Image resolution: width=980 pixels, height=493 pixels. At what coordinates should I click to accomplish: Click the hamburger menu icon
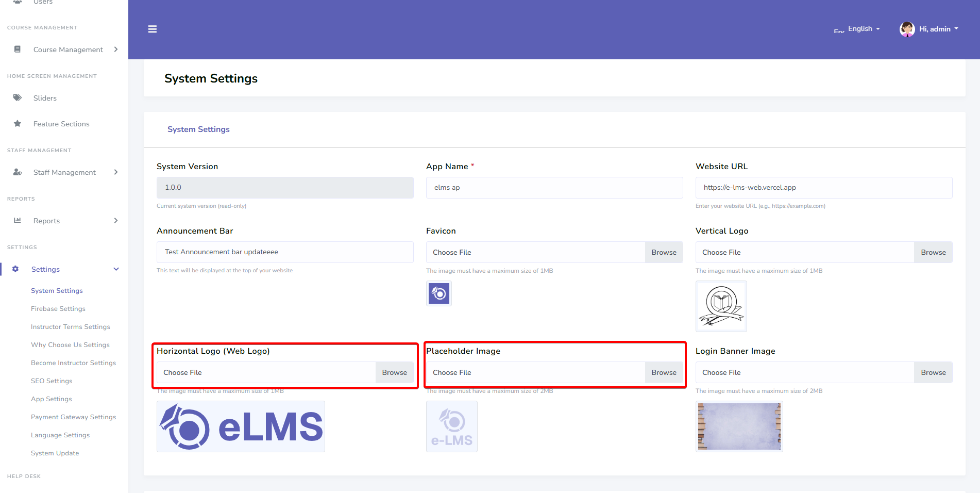click(153, 29)
